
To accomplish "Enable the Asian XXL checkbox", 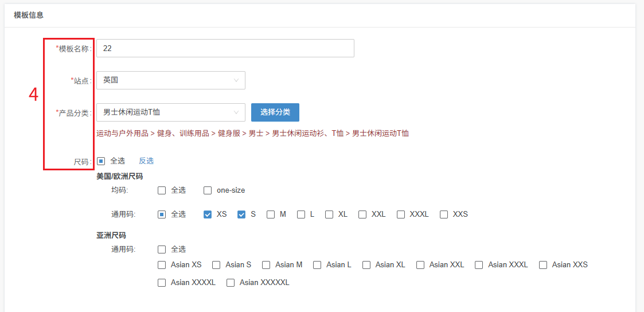I will [x=420, y=265].
